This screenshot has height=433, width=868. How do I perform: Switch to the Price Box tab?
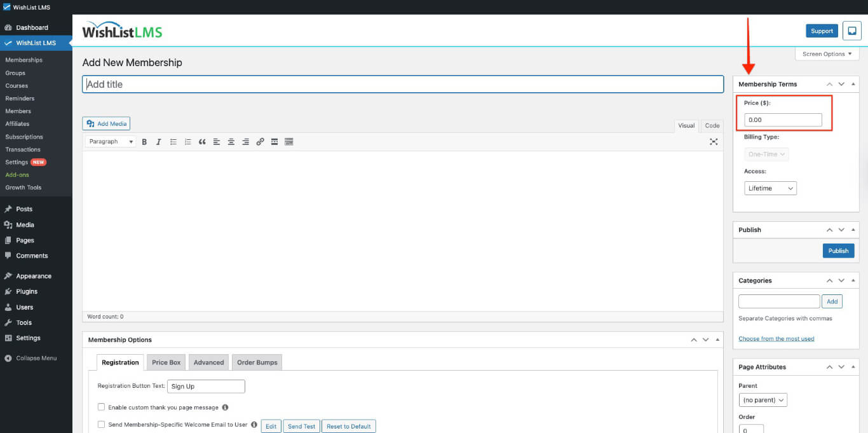point(166,362)
